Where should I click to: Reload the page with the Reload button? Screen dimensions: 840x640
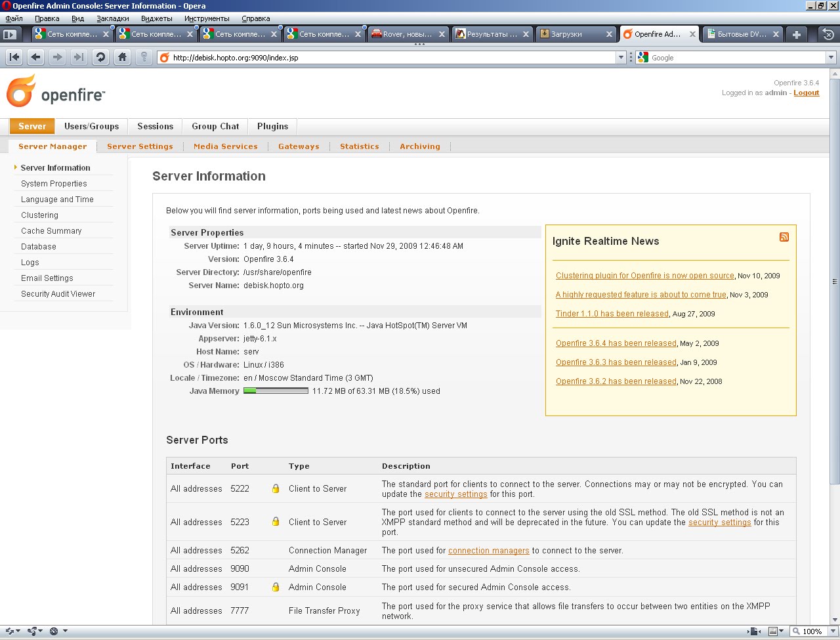pyautogui.click(x=100, y=57)
